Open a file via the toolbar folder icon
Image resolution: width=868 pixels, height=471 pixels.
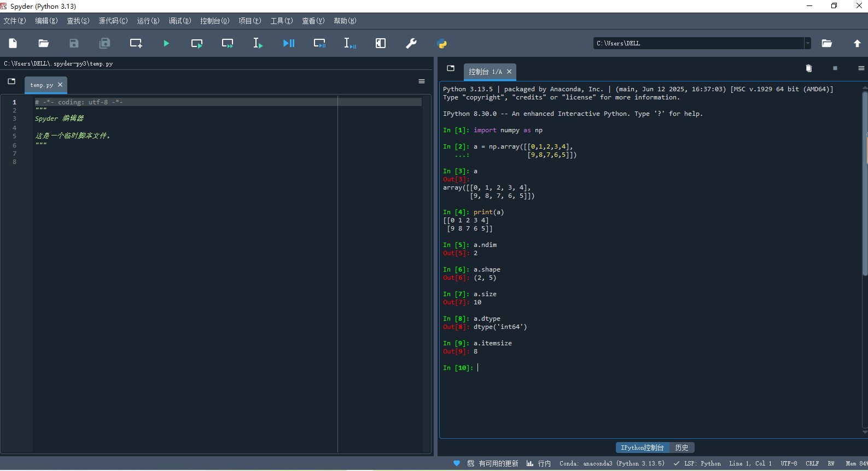44,43
